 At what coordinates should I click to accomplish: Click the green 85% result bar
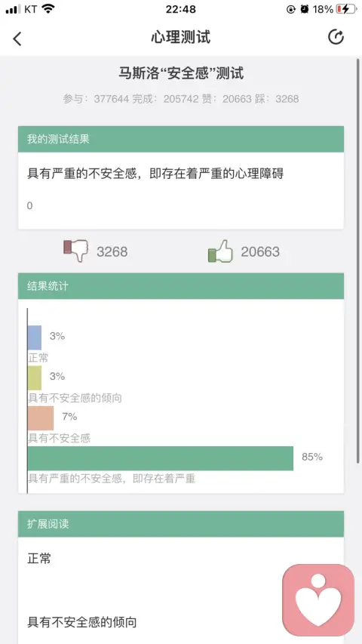[161, 458]
